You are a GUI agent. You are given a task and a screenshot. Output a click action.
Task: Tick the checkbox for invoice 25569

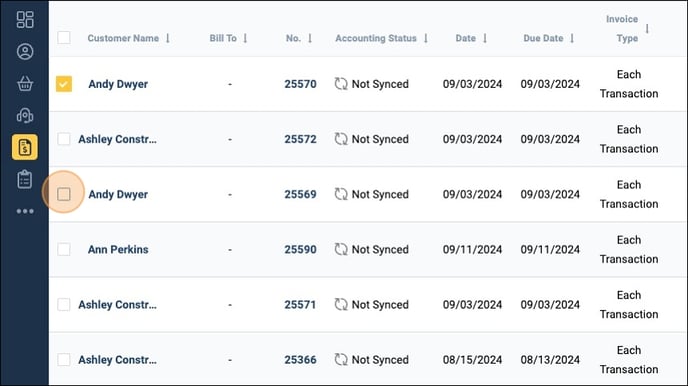point(64,194)
